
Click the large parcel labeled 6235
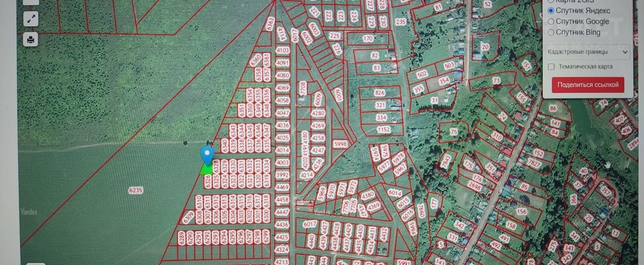[136, 190]
